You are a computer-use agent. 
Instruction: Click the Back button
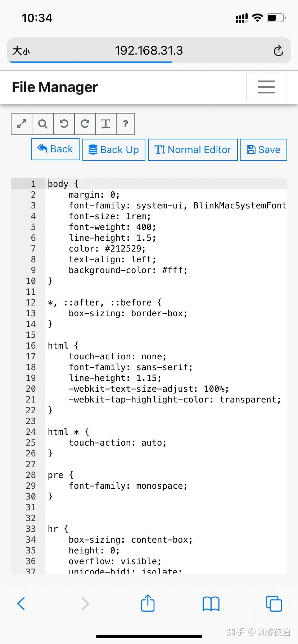(x=55, y=149)
